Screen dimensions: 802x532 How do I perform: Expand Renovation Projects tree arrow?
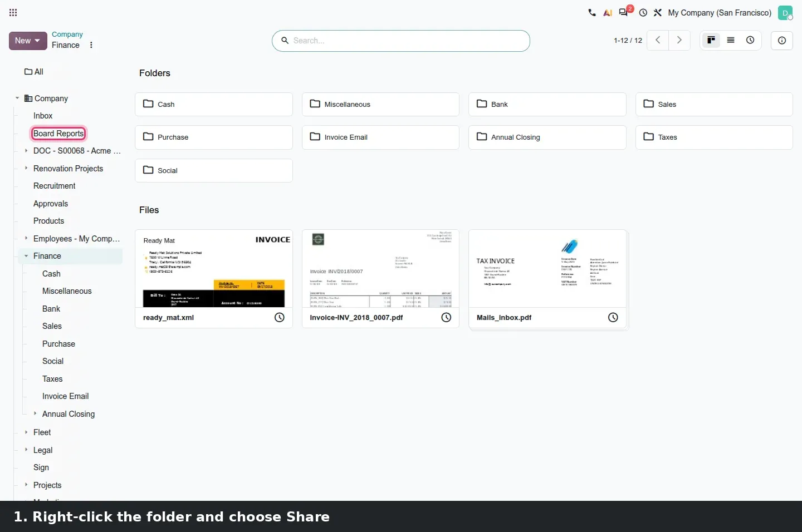[x=26, y=168]
